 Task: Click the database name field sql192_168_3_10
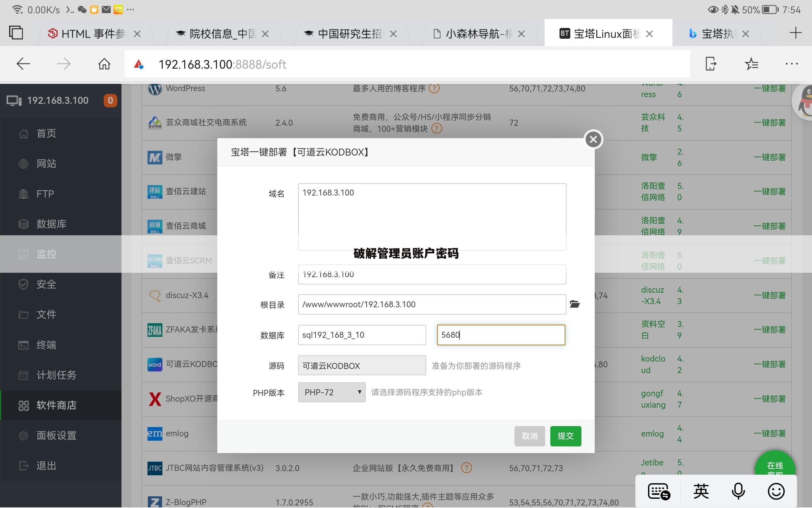pos(362,335)
